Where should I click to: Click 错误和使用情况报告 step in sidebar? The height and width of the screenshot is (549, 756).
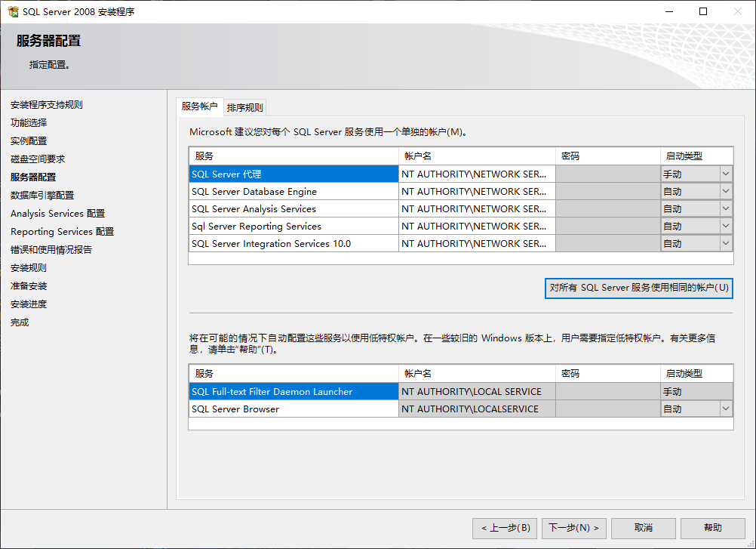coord(51,250)
